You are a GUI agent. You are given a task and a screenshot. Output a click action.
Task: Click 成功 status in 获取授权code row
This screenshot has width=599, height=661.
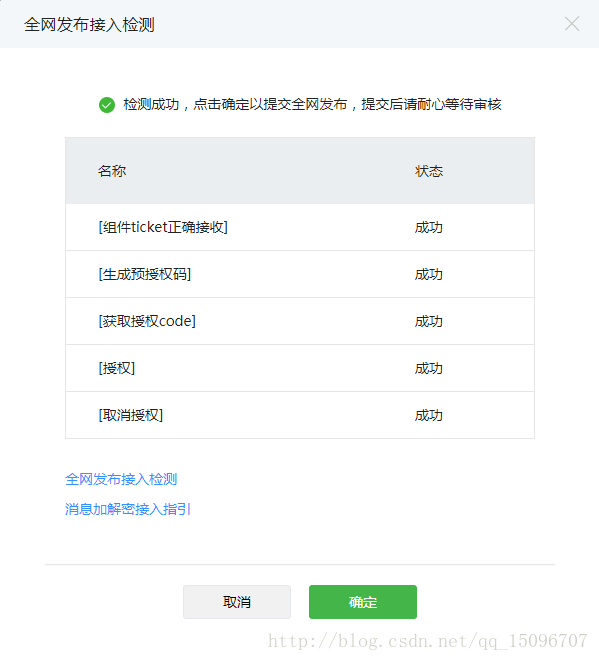(x=429, y=321)
